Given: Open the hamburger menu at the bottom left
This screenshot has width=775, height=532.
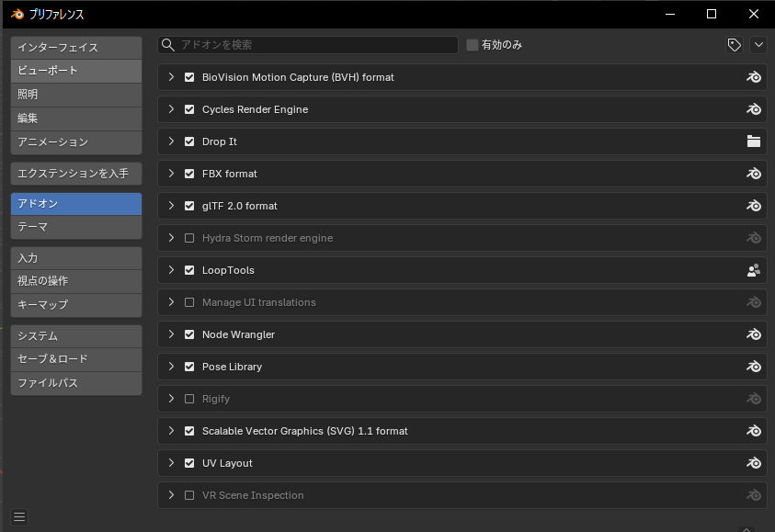Looking at the screenshot, I should pyautogui.click(x=19, y=517).
